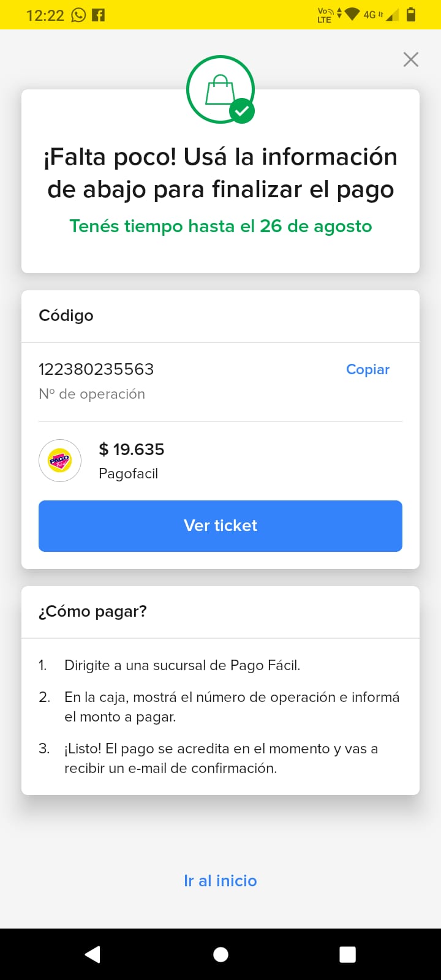
Task: Tap the Facebook notification icon in status bar
Action: click(99, 15)
